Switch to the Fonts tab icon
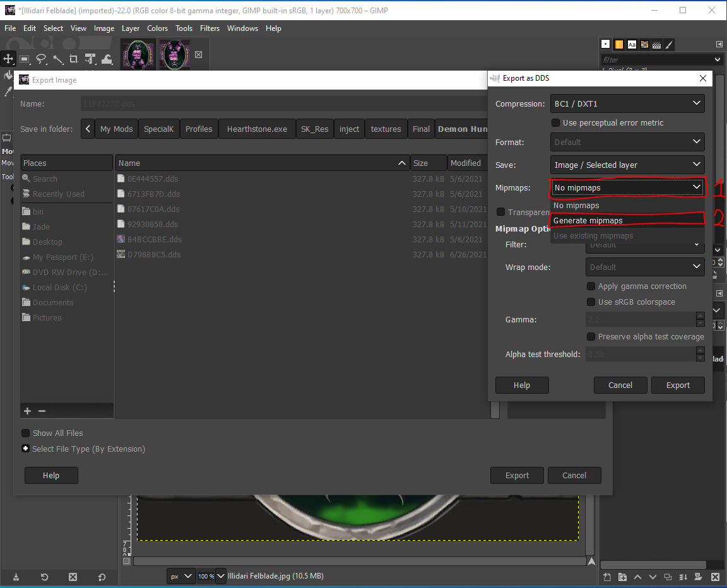Viewport: 727px width, 588px height. click(632, 44)
